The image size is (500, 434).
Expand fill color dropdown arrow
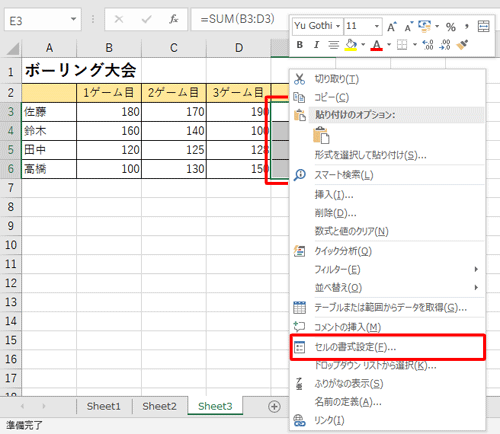coord(363,44)
